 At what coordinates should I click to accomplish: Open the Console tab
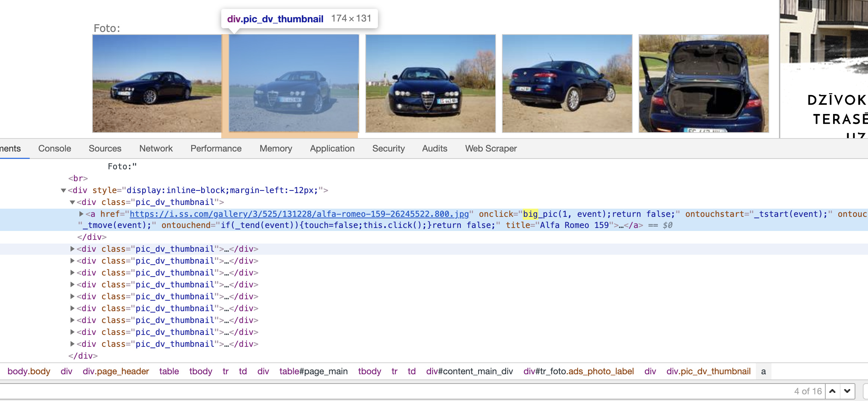point(55,149)
